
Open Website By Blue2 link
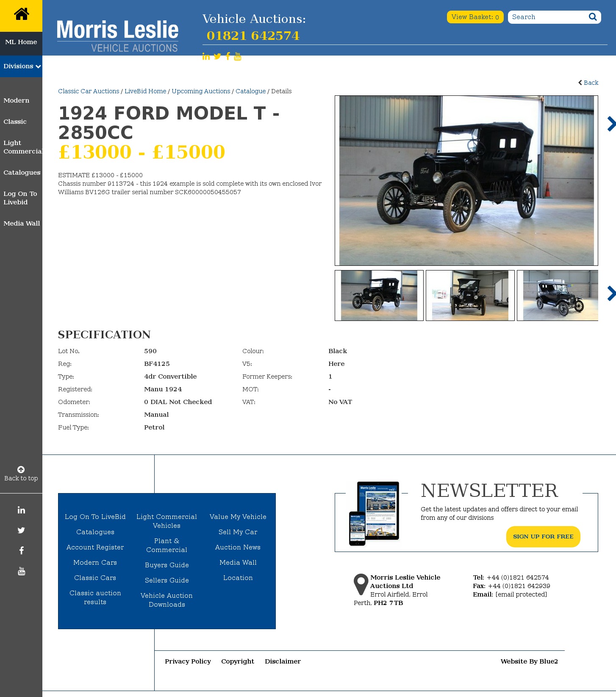[529, 661]
